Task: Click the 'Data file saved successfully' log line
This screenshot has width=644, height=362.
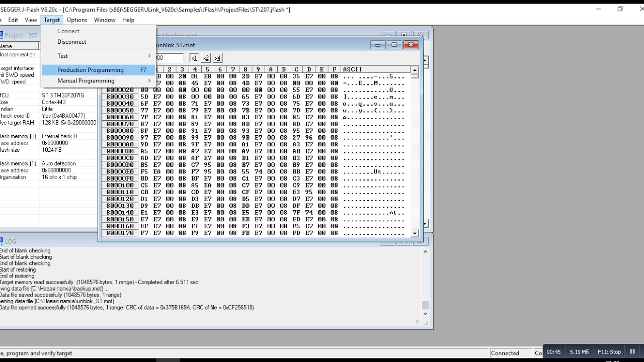Action: pyautogui.click(x=60, y=295)
